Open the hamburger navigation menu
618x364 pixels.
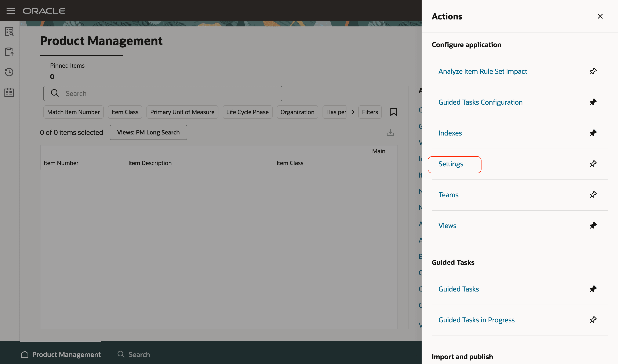pos(11,11)
